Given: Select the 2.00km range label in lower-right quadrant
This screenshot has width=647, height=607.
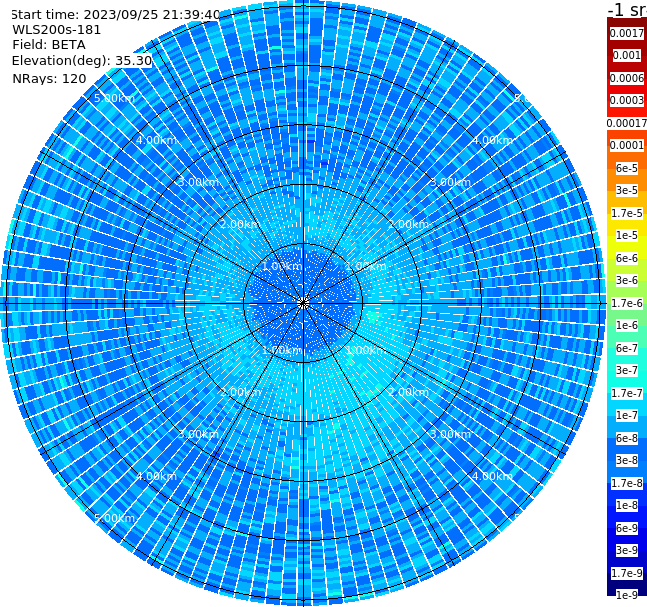Looking at the screenshot, I should [x=408, y=392].
